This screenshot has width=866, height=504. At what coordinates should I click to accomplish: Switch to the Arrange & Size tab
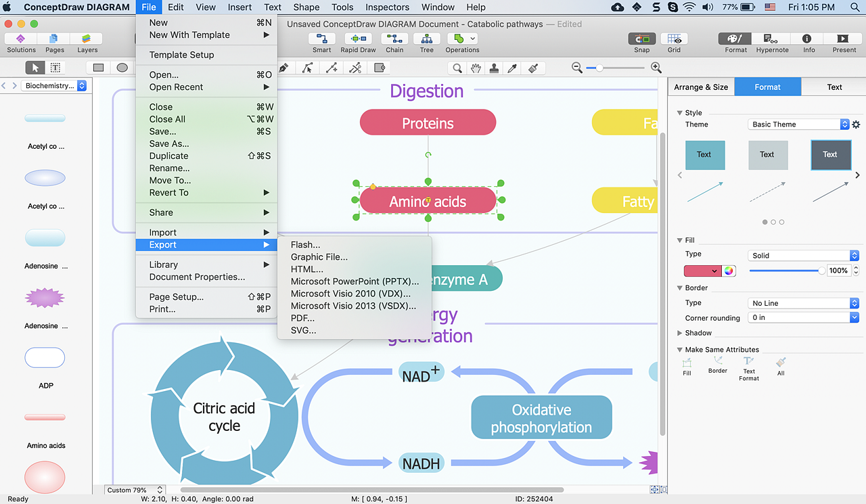tap(701, 87)
